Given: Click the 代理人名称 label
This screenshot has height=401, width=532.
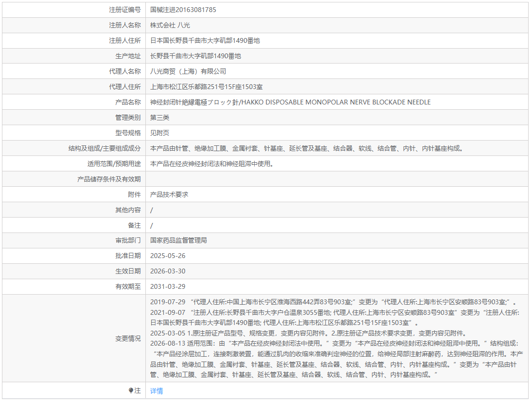Looking at the screenshot, I should point(125,71).
